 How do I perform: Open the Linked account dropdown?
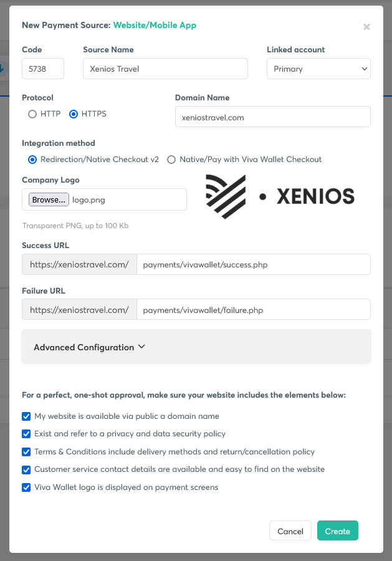[318, 69]
